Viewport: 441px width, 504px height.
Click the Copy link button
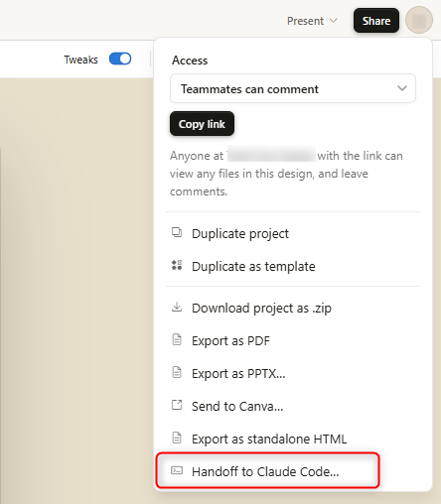[202, 124]
